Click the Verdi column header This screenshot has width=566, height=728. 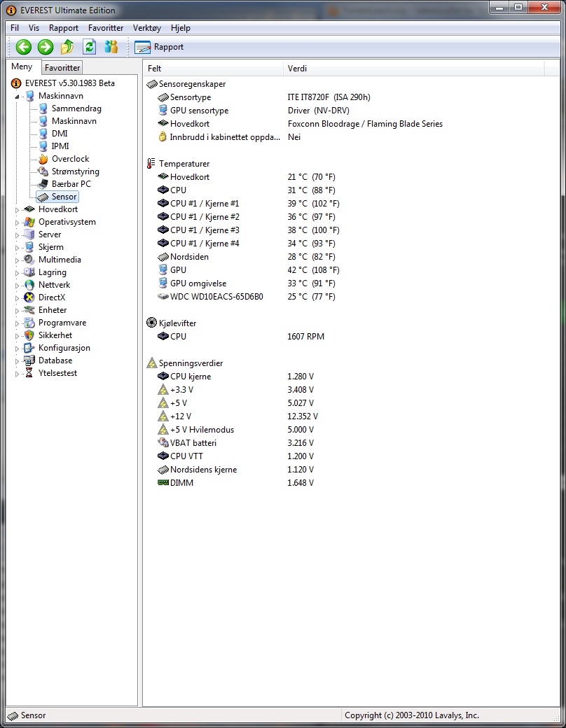pos(413,69)
